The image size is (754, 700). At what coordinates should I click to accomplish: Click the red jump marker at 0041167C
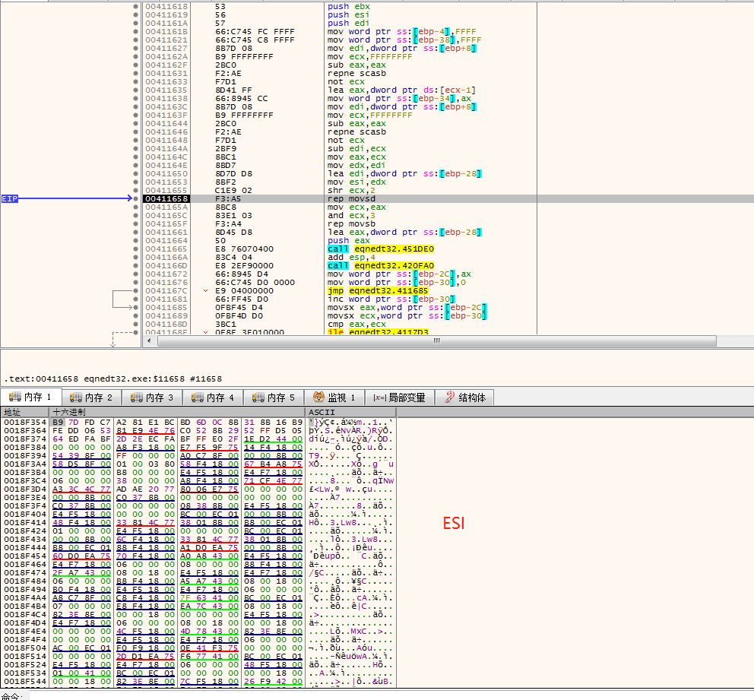205,291
